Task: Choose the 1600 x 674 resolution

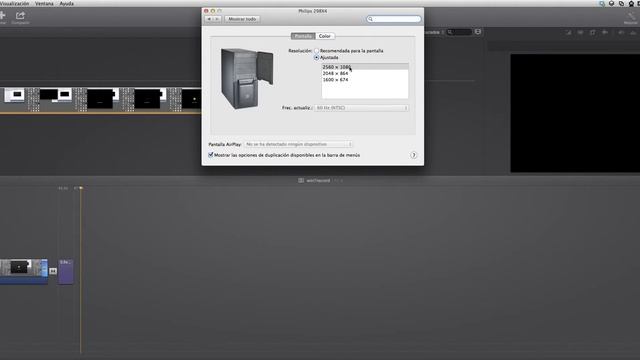Action: tap(365, 80)
